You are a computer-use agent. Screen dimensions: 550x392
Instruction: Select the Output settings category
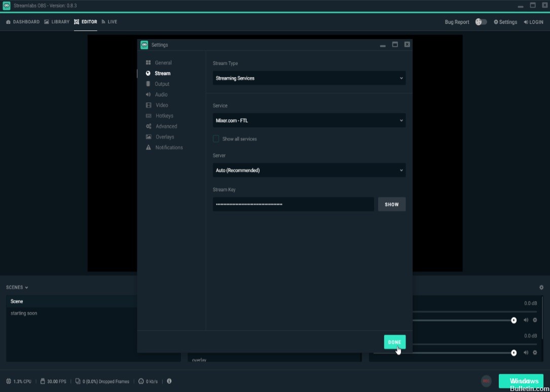(x=162, y=84)
